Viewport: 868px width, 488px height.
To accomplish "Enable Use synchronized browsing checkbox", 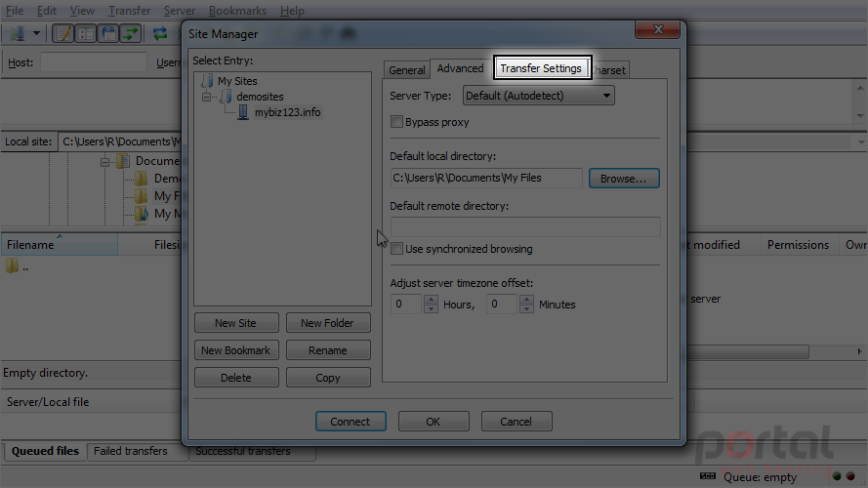I will [396, 249].
